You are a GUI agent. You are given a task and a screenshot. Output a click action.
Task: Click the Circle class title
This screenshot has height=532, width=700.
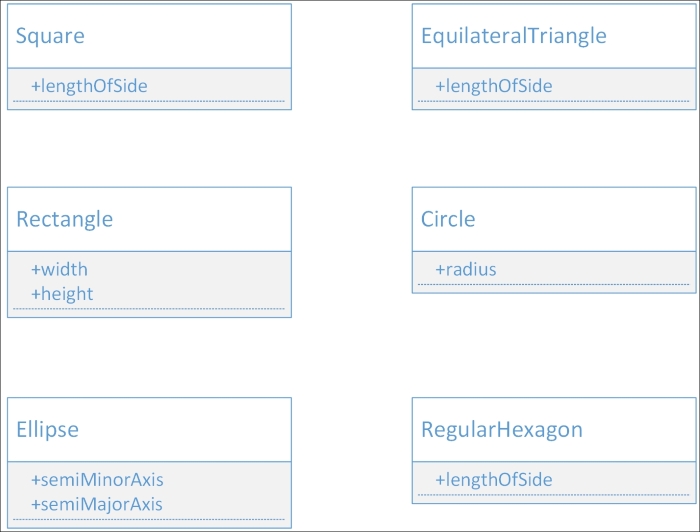(x=448, y=219)
